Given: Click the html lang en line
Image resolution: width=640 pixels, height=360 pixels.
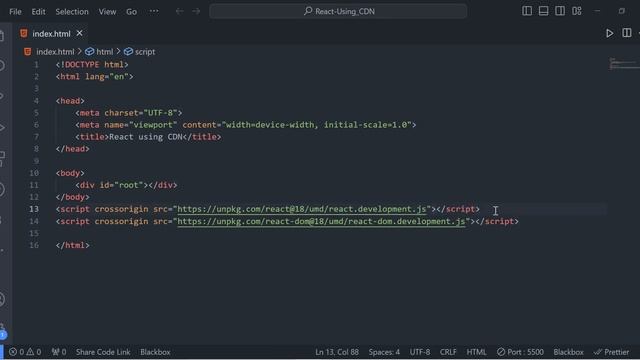Looking at the screenshot, I should pyautogui.click(x=94, y=77).
